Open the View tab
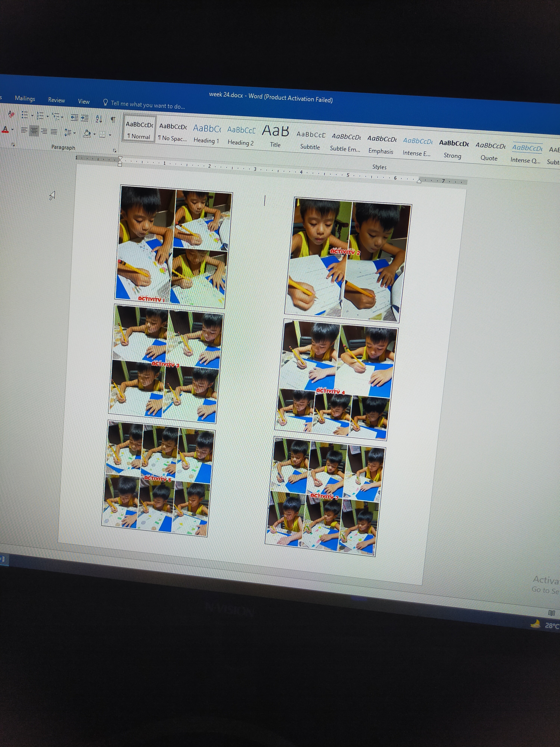560x747 pixels. 84,101
